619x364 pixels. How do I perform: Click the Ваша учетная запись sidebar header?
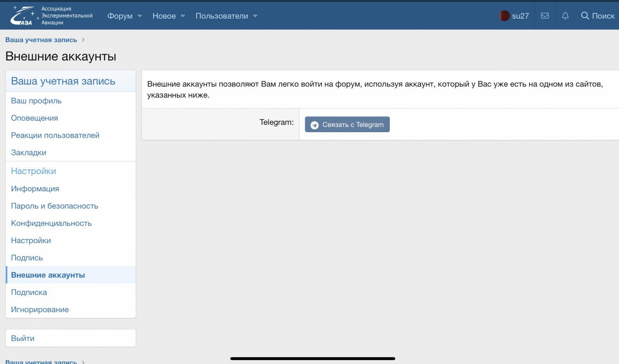[x=63, y=81]
